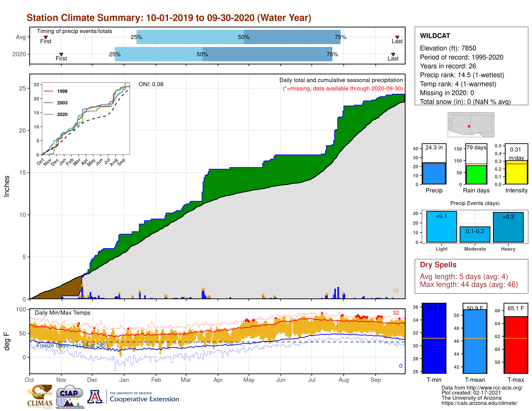Click the '65.1 F' T-max value
532x411 pixels.
(x=516, y=308)
